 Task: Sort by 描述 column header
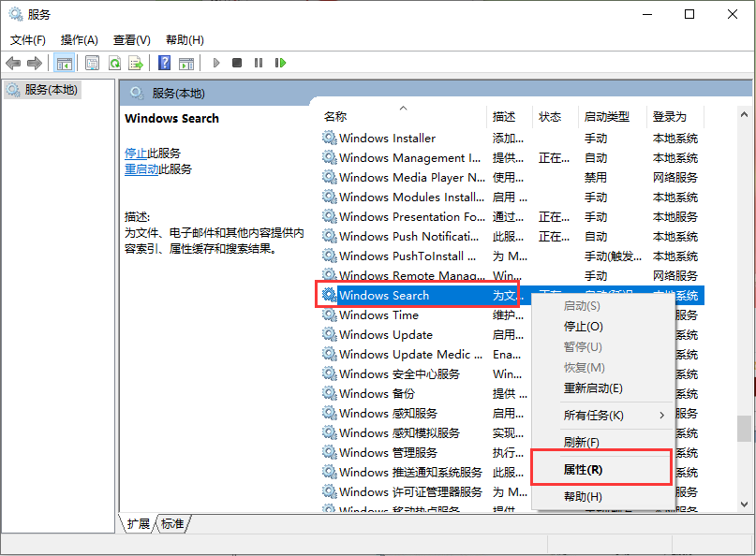509,117
